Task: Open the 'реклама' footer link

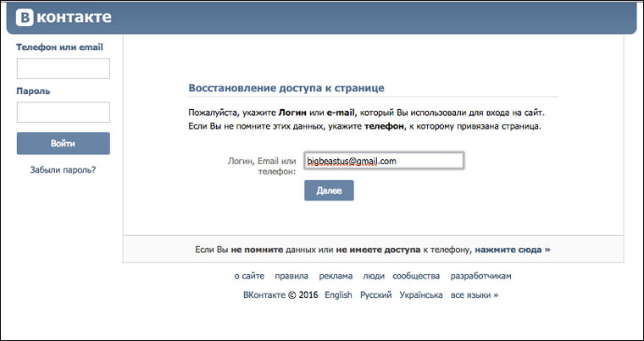Action: (336, 276)
